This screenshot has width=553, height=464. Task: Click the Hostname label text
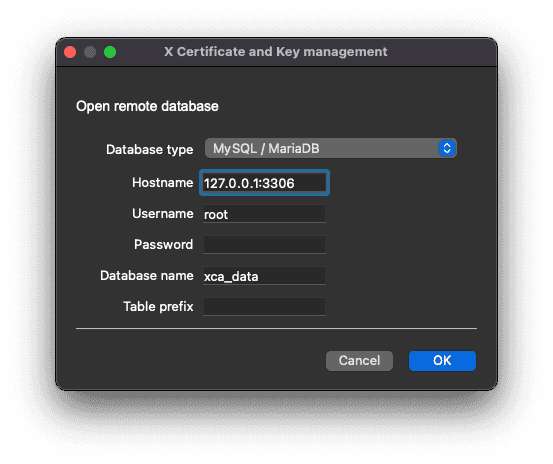point(163,183)
